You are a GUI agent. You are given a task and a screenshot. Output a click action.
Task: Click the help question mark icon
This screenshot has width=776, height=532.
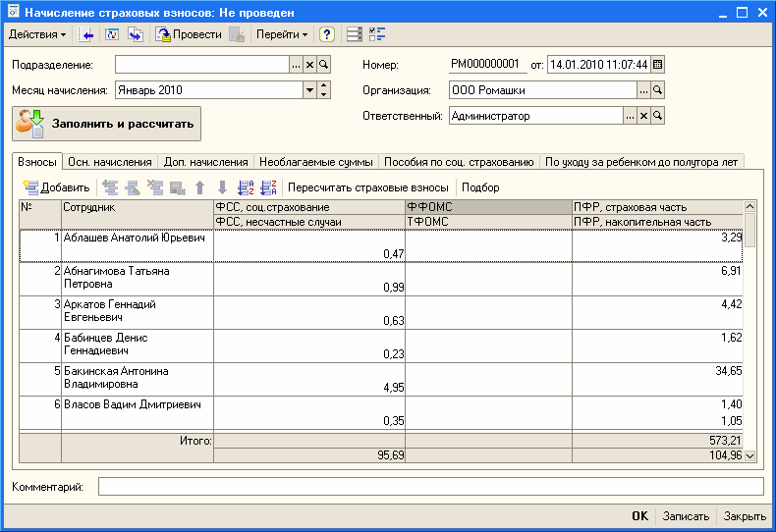click(x=327, y=34)
